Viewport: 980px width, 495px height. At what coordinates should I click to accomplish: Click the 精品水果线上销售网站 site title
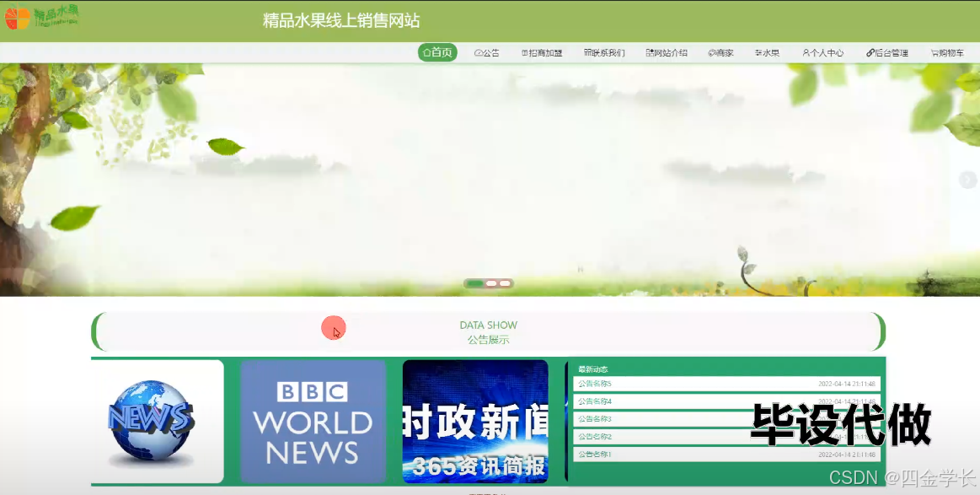pyautogui.click(x=341, y=20)
